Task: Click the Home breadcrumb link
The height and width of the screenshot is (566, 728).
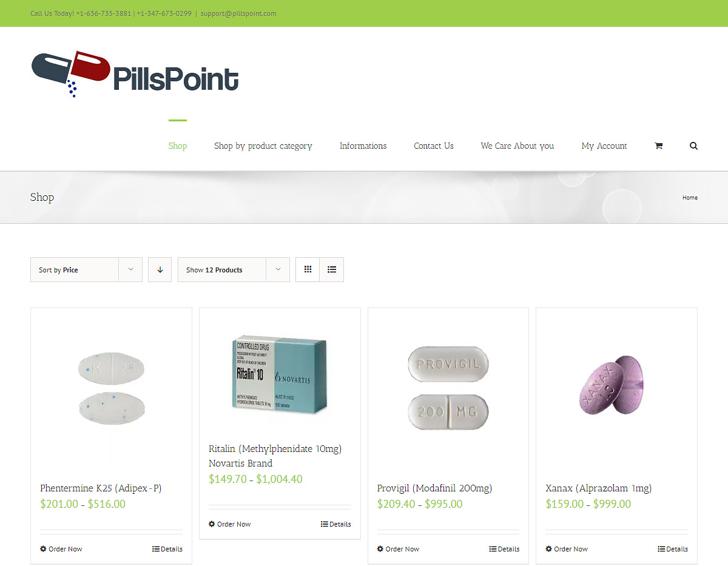Action: 690,198
